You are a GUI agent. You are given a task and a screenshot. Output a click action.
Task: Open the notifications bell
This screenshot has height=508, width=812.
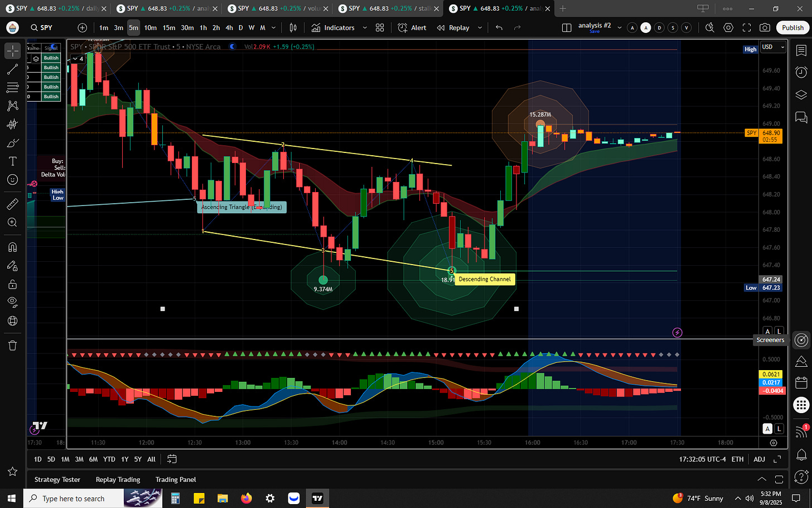point(801,454)
